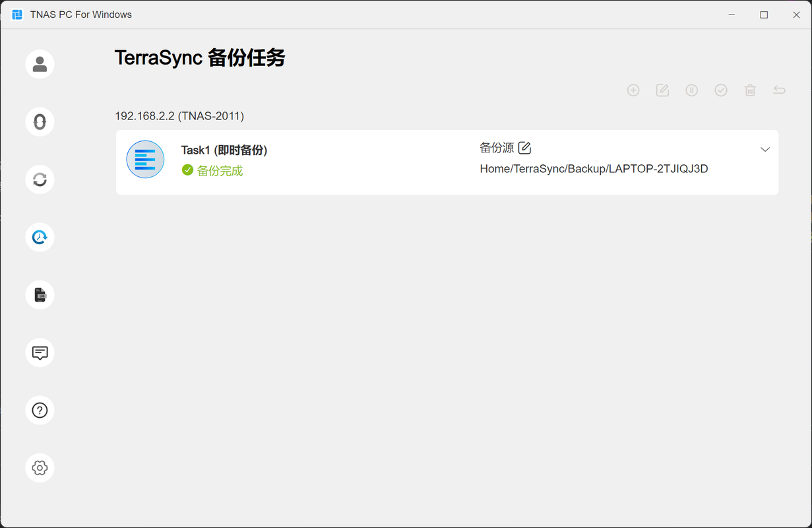Image resolution: width=812 pixels, height=528 pixels.
Task: Click the 192.168.2.2 (TNAS-2011) device label
Action: click(x=179, y=116)
